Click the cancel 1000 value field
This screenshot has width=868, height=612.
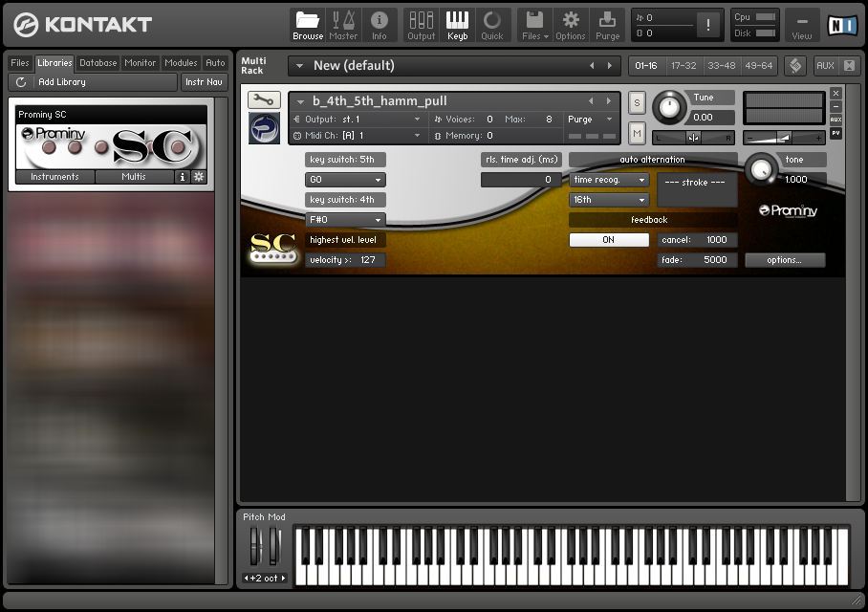[x=697, y=240]
